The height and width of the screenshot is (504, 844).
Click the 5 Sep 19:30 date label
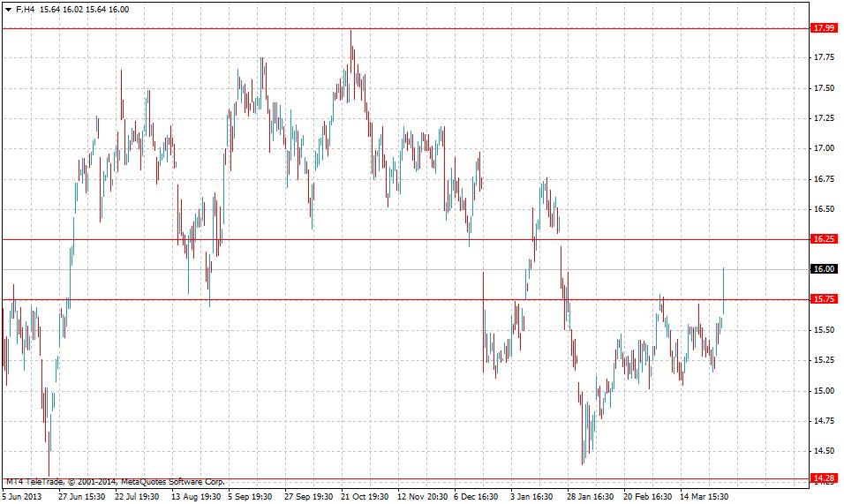(x=250, y=496)
